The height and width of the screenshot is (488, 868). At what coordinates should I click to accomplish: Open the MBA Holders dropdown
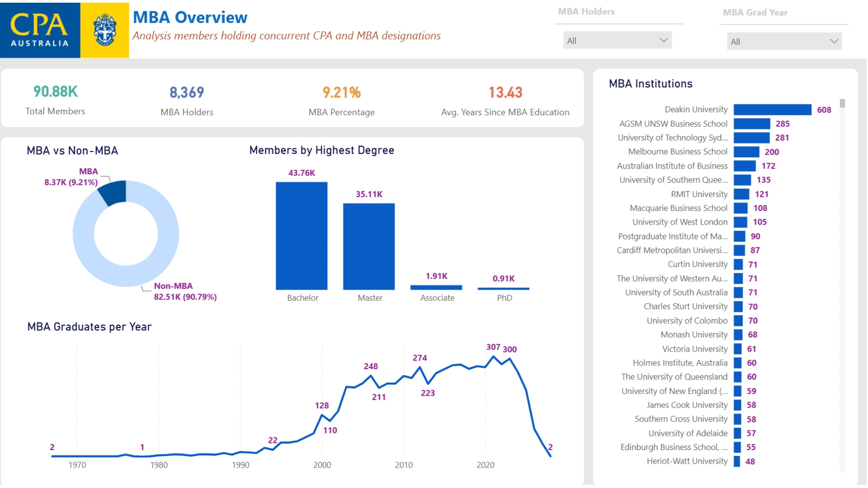[617, 40]
